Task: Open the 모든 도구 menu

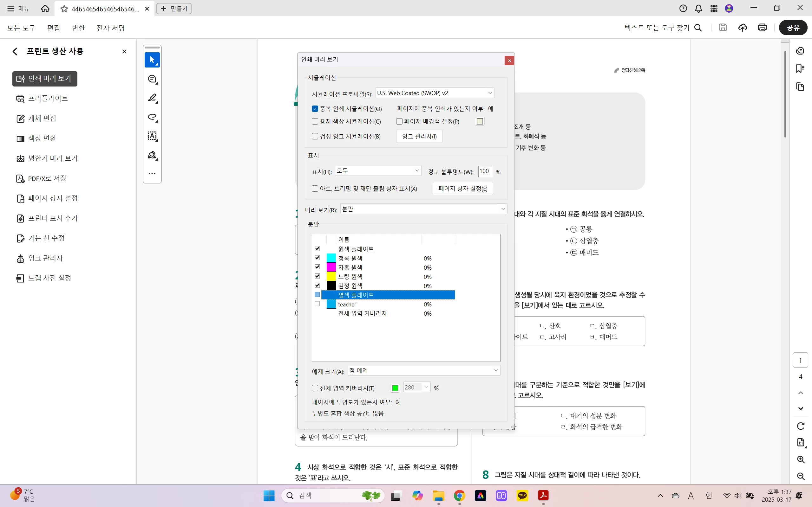Action: click(21, 28)
